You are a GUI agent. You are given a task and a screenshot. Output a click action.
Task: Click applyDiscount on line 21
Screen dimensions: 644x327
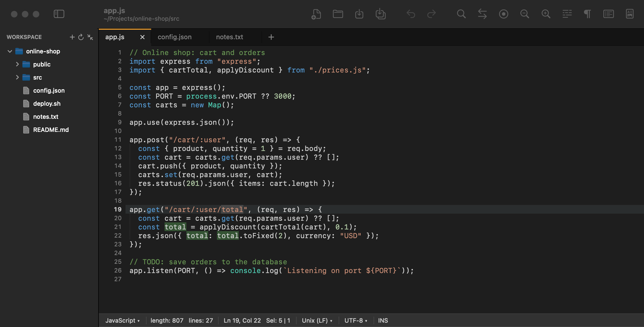(x=228, y=227)
